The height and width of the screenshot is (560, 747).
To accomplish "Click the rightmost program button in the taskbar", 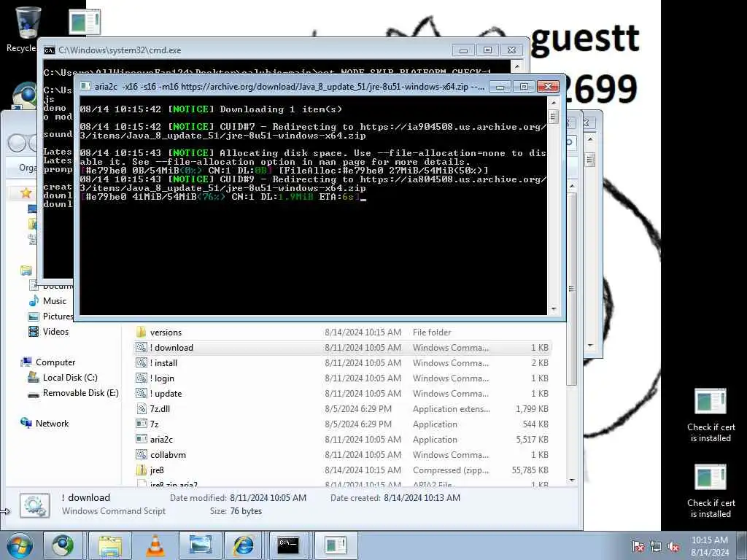I will coord(335,545).
